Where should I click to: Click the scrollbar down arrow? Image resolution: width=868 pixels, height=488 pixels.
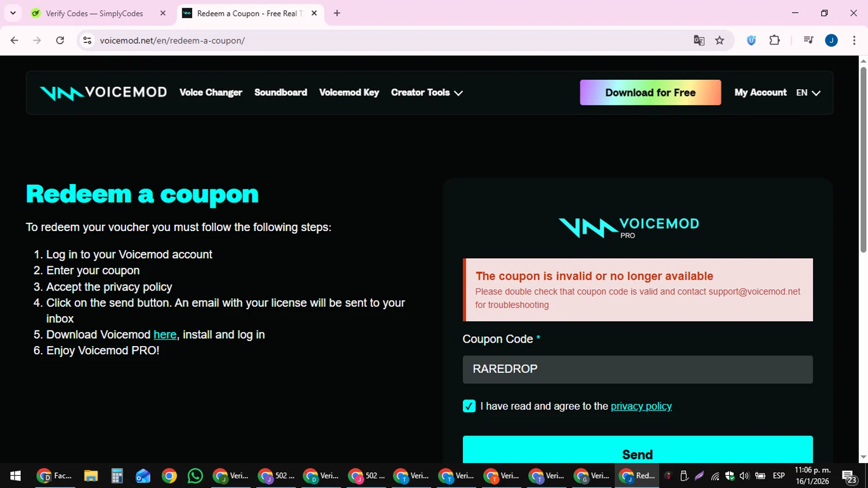pyautogui.click(x=863, y=457)
